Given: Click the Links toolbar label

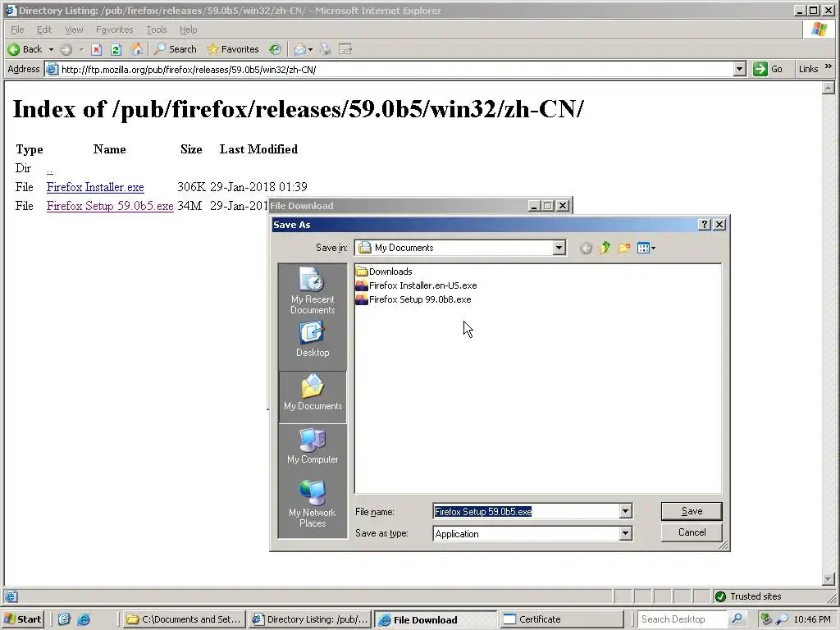Looking at the screenshot, I should 808,69.
